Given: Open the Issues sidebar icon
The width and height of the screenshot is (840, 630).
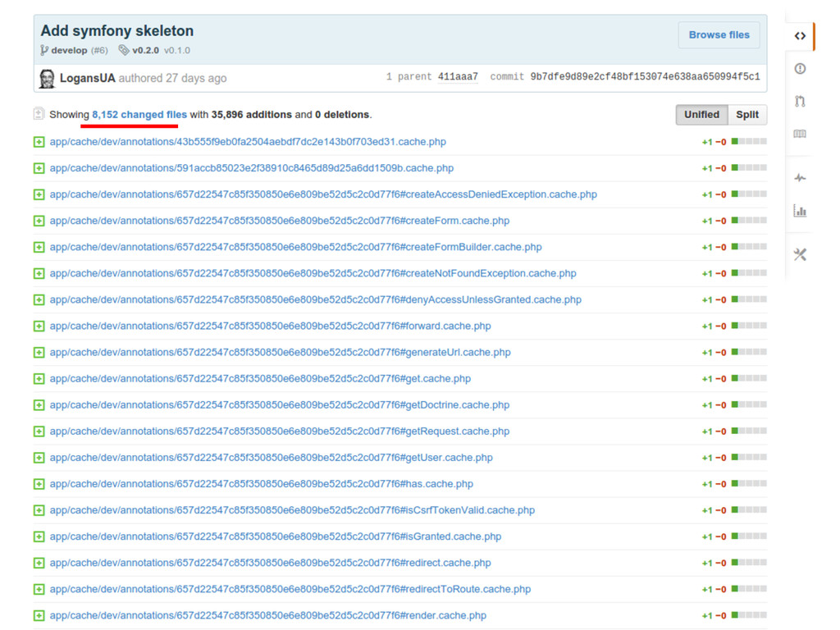Looking at the screenshot, I should point(800,69).
